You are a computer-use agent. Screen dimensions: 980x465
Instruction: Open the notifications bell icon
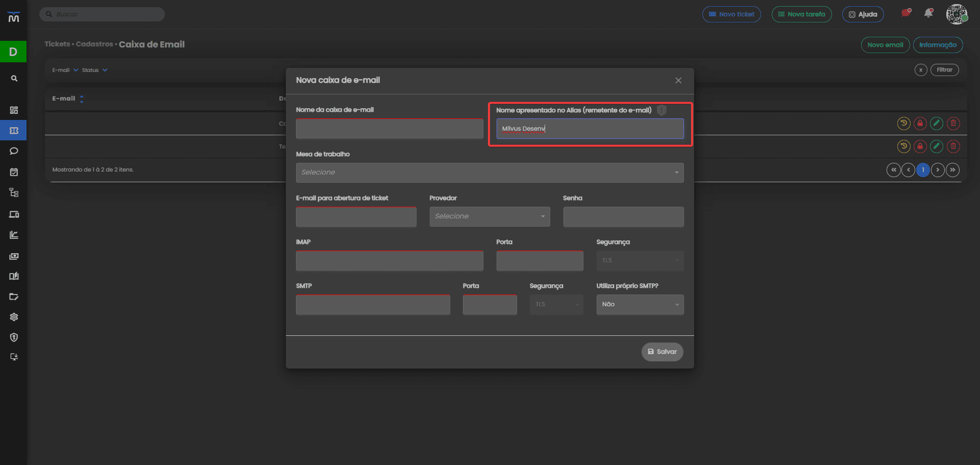click(928, 14)
